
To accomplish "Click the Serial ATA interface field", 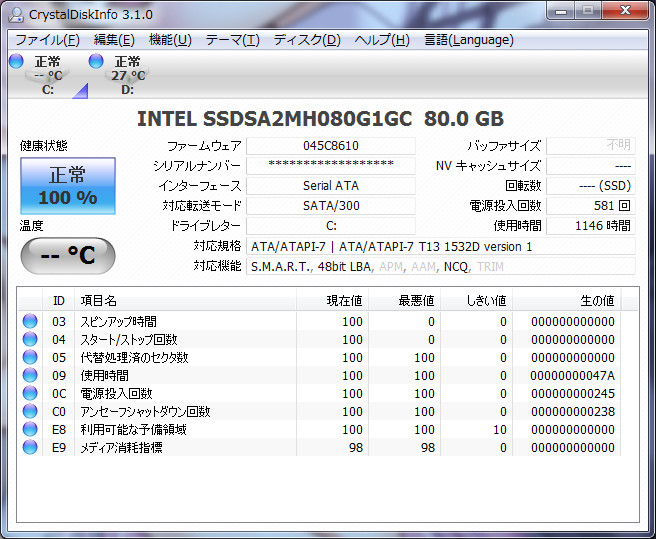I will [x=331, y=186].
